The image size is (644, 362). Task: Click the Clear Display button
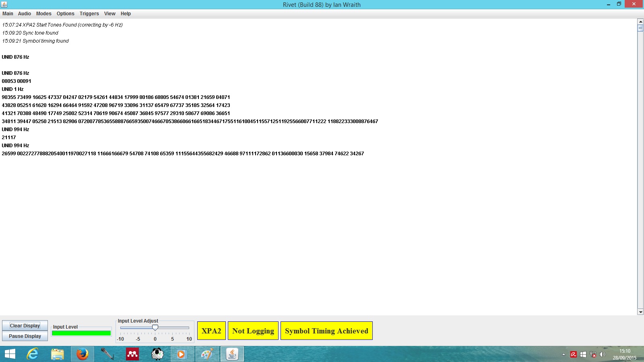point(25,326)
